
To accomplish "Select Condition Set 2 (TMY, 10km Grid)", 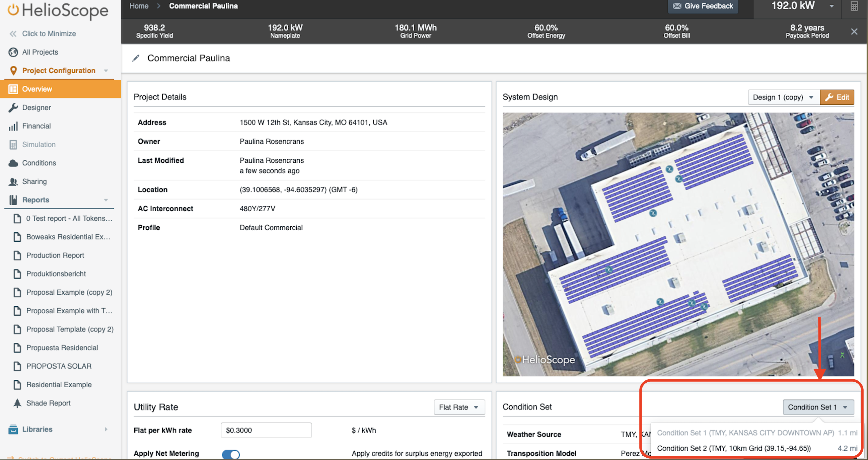I will coord(757,448).
